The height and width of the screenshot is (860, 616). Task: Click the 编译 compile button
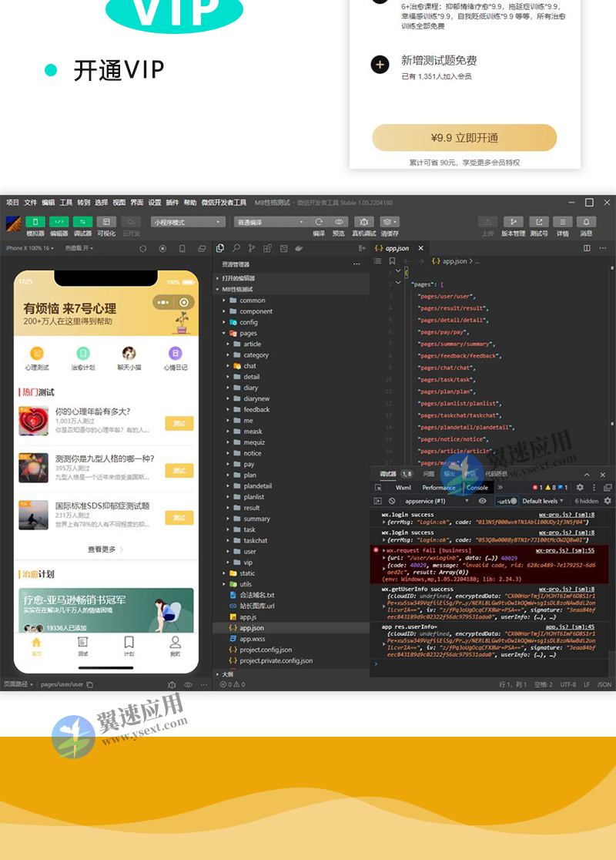(317, 222)
